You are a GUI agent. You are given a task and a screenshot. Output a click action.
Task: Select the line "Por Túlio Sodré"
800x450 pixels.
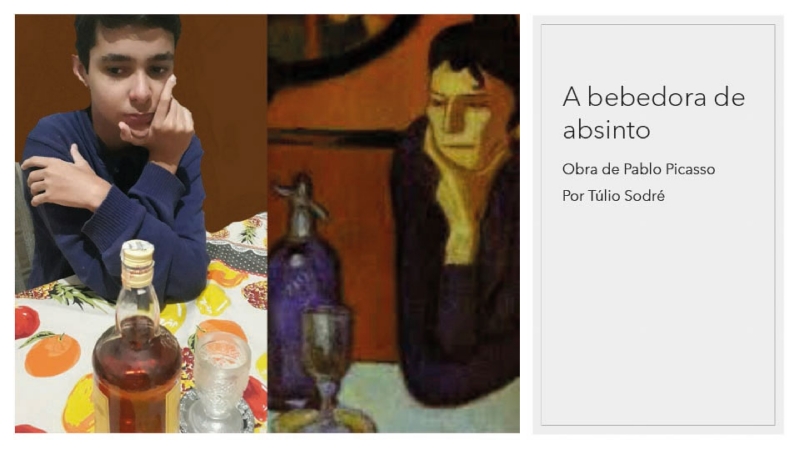coord(613,196)
